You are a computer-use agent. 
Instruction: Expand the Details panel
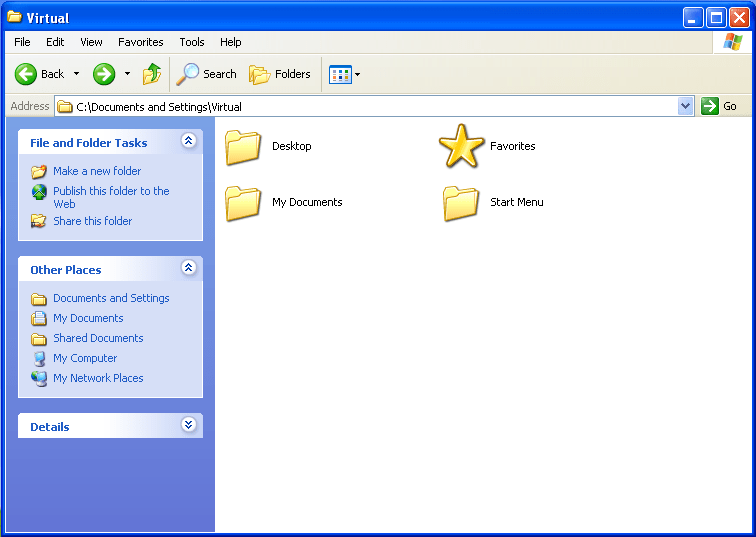pyautogui.click(x=189, y=425)
